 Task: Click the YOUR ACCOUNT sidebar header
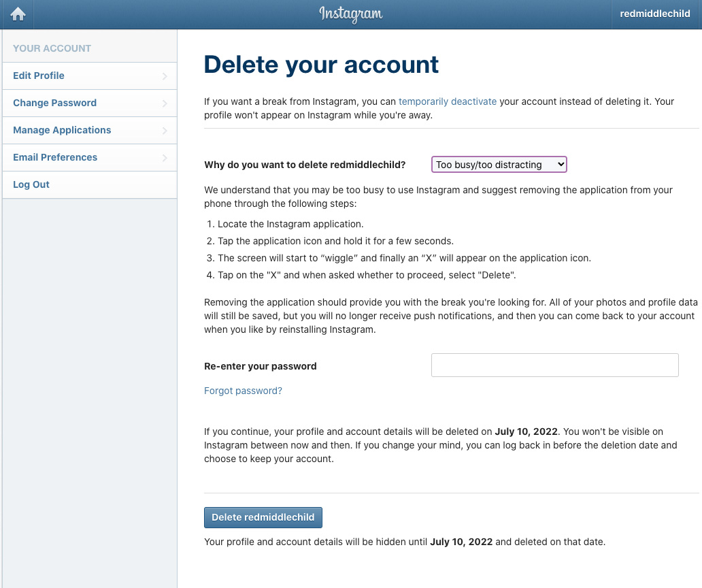pos(52,48)
